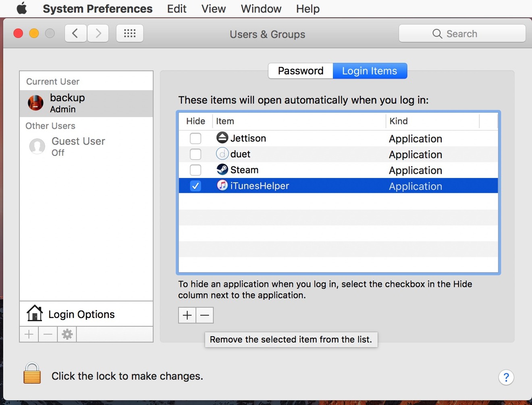Viewport: 532px width, 405px height.
Task: Open the System Preferences menu
Action: pyautogui.click(x=98, y=8)
